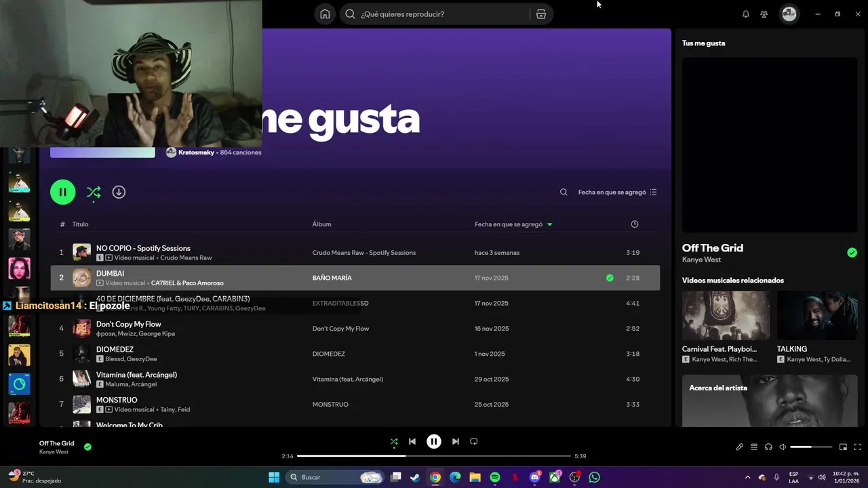Enter full screen with player icon

point(858,447)
